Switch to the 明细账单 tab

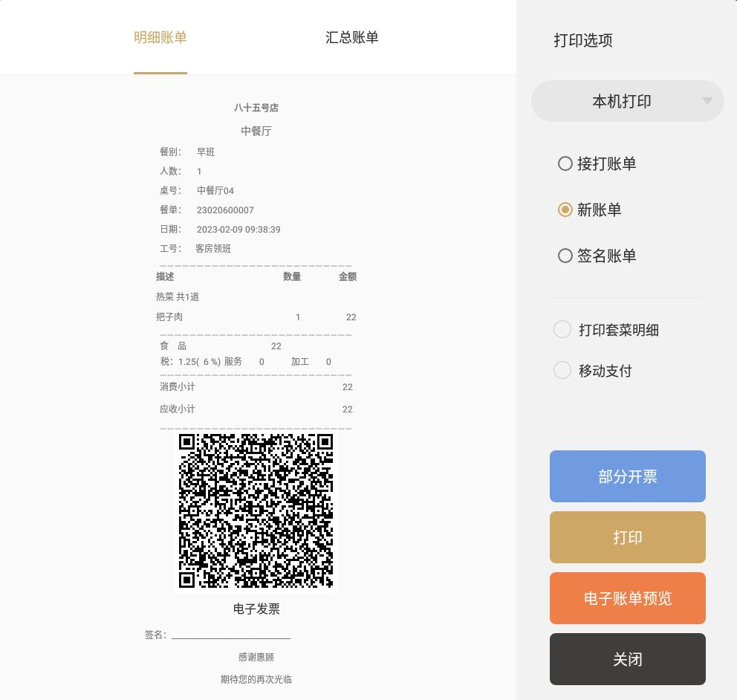160,38
